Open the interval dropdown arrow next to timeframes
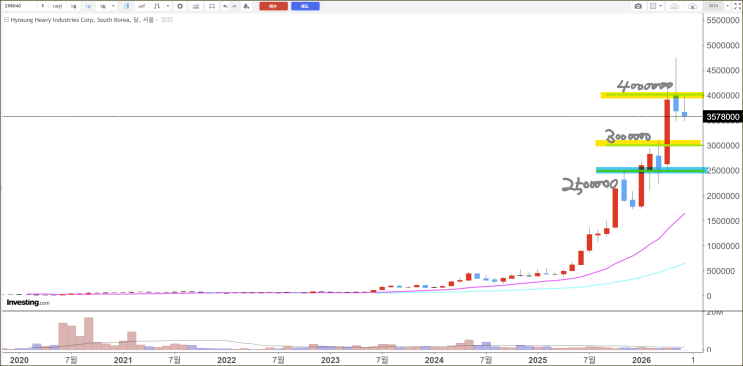Image resolution: width=743 pixels, height=366 pixels. [x=113, y=6]
